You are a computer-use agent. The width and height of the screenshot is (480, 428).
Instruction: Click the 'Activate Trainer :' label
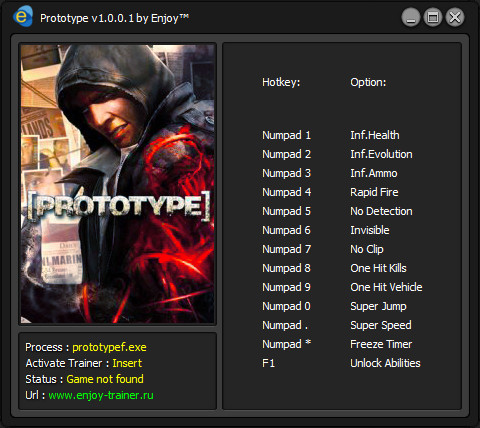[x=67, y=363]
